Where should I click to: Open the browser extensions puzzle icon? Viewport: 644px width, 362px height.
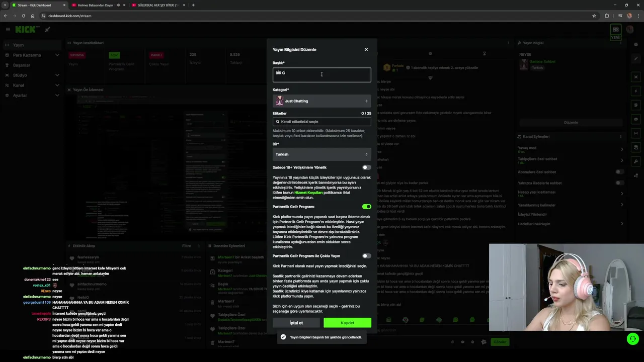coord(607,16)
